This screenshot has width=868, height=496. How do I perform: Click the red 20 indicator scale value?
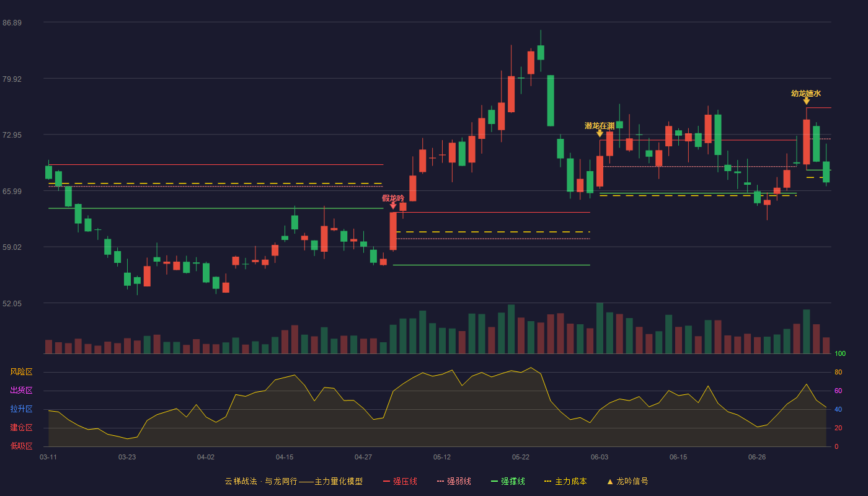coord(838,428)
